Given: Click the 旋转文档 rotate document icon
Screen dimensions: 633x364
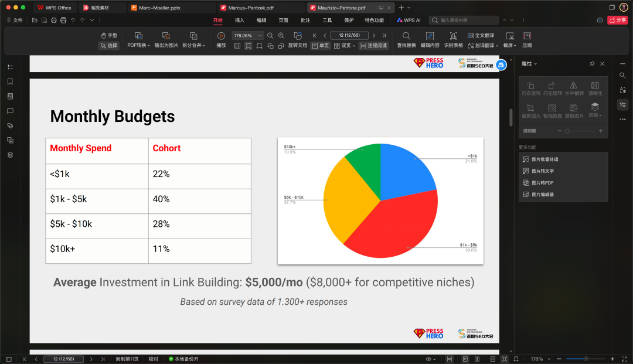Looking at the screenshot, I should tap(298, 36).
